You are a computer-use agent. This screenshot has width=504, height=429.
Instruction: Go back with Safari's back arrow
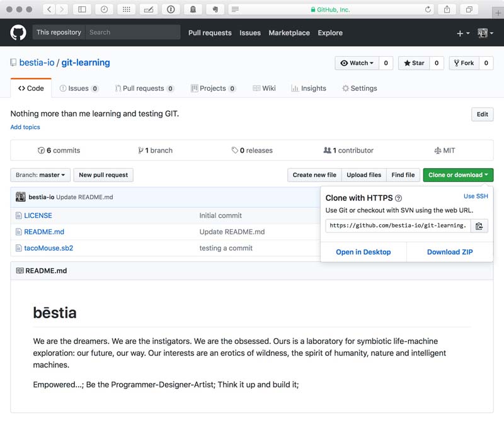[49, 9]
